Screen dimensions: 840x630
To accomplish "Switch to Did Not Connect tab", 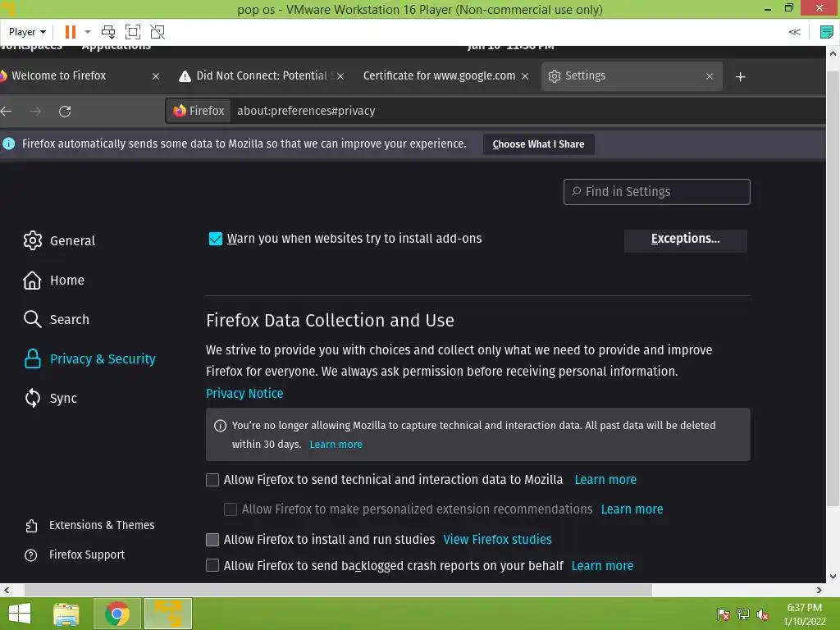I will tap(261, 76).
